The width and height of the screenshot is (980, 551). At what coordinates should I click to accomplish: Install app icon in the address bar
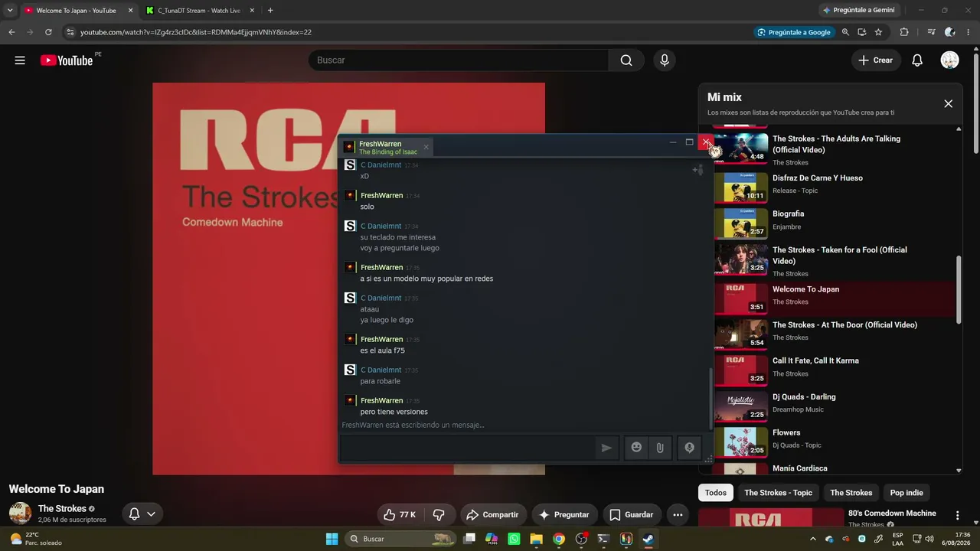pyautogui.click(x=862, y=32)
